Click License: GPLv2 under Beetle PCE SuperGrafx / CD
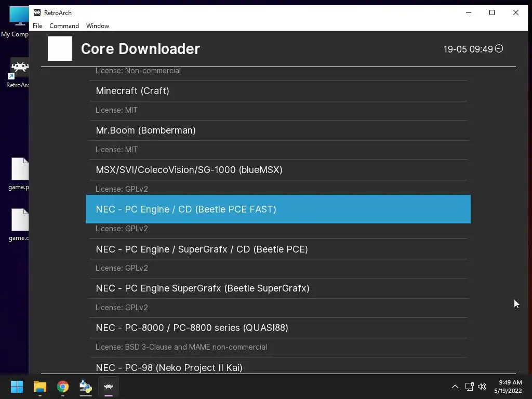Viewport: 532px width, 399px height. 122,268
